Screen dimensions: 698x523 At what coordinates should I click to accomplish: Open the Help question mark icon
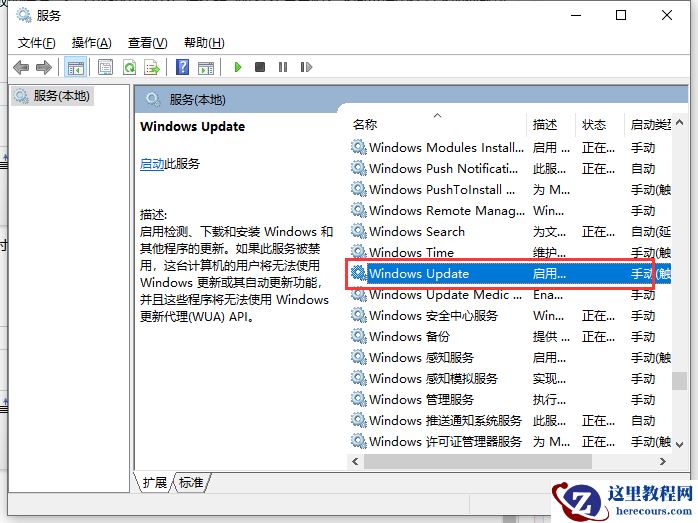[x=183, y=67]
